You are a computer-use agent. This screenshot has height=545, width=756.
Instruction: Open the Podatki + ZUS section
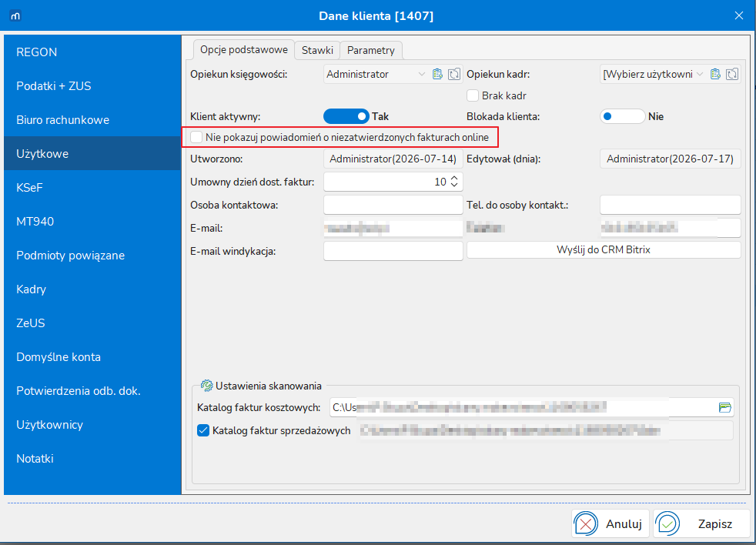(x=92, y=86)
